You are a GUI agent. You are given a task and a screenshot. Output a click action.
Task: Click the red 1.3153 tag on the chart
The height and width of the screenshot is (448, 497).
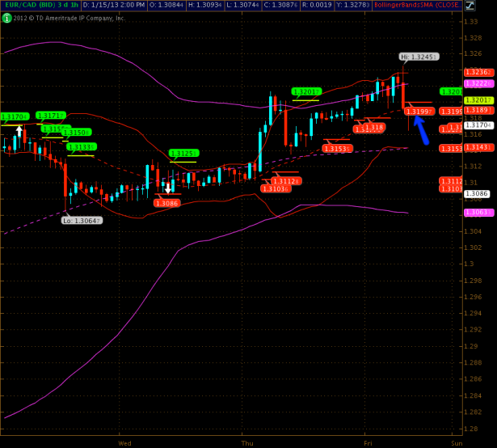point(335,148)
